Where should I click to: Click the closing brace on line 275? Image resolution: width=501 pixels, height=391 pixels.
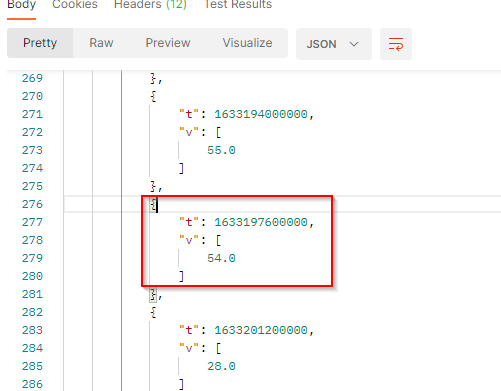153,186
